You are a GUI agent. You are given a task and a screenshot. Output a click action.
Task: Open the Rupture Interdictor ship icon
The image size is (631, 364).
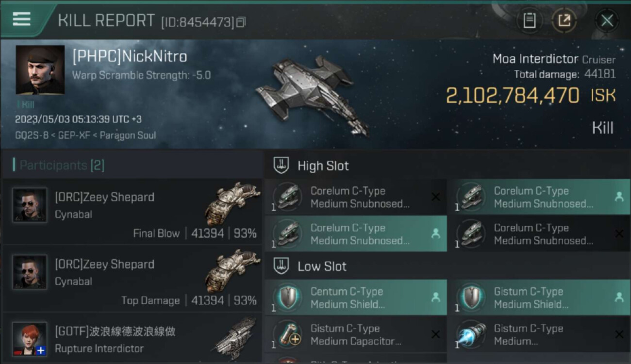click(x=235, y=337)
